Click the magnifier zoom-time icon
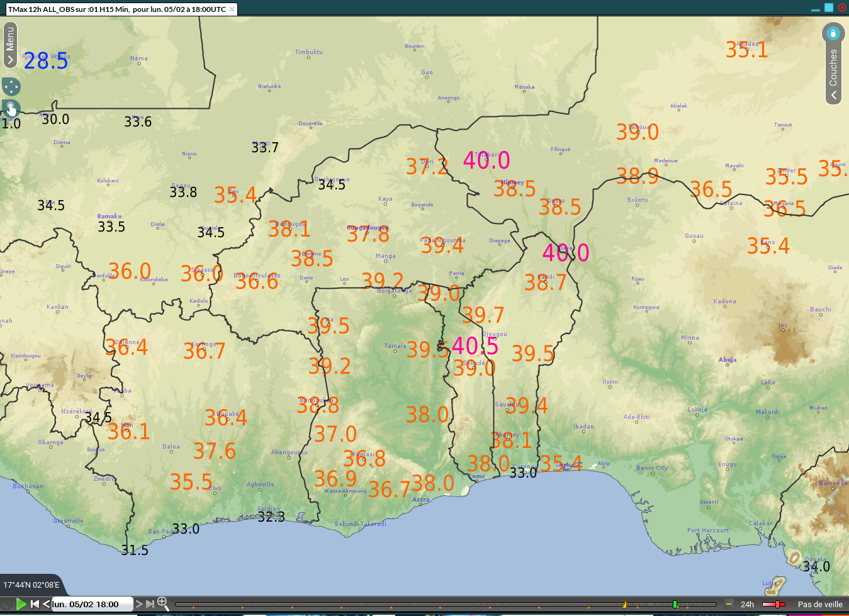 pos(162,603)
